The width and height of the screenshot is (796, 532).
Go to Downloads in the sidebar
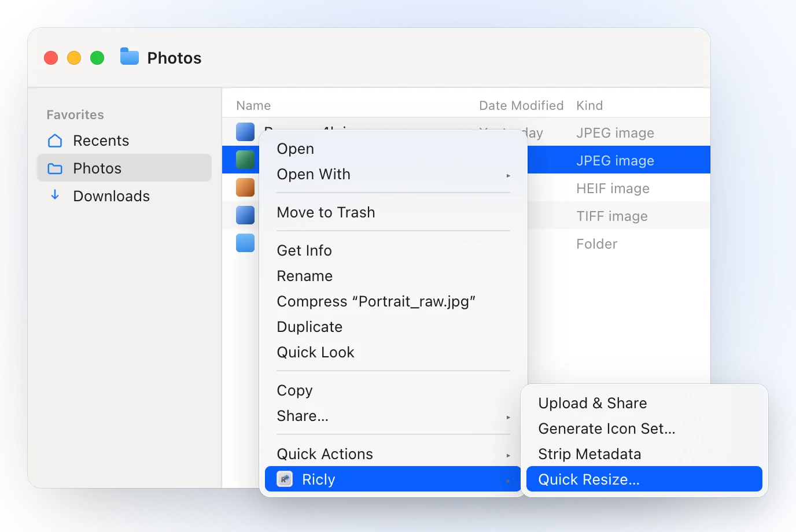[124, 196]
